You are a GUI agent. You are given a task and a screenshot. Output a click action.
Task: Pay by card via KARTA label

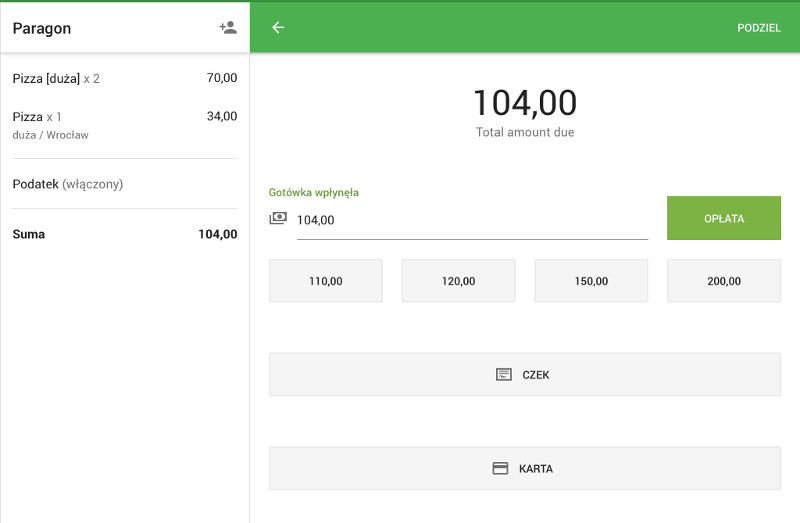(536, 468)
